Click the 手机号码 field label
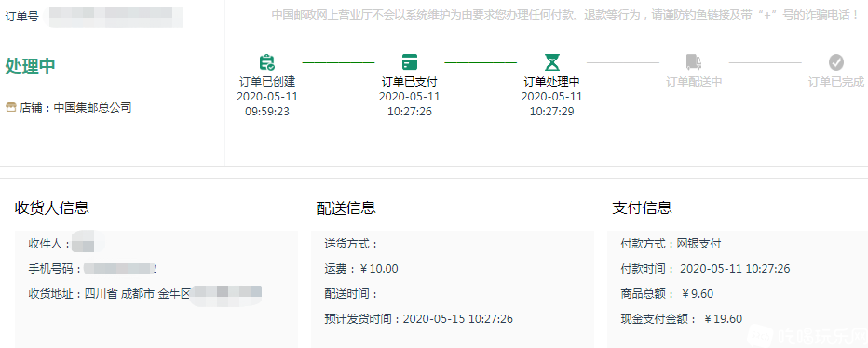Screen dimensions: 868x348 click(x=55, y=269)
